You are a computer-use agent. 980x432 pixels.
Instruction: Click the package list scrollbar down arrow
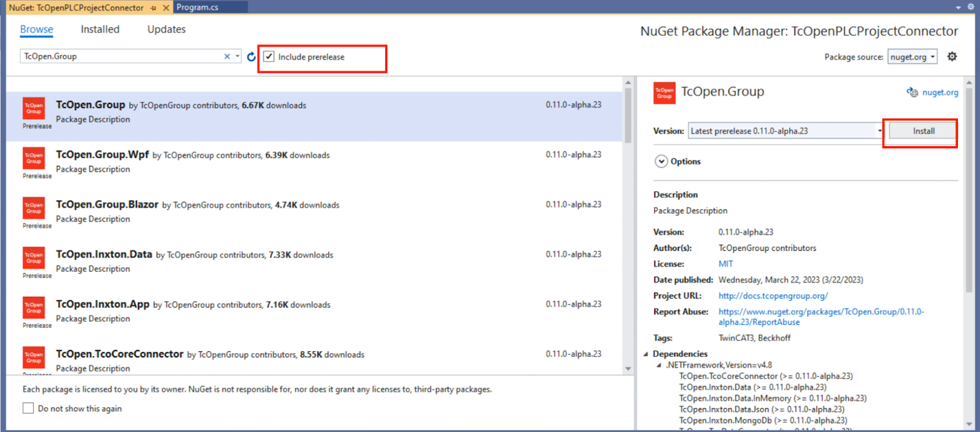coord(628,369)
